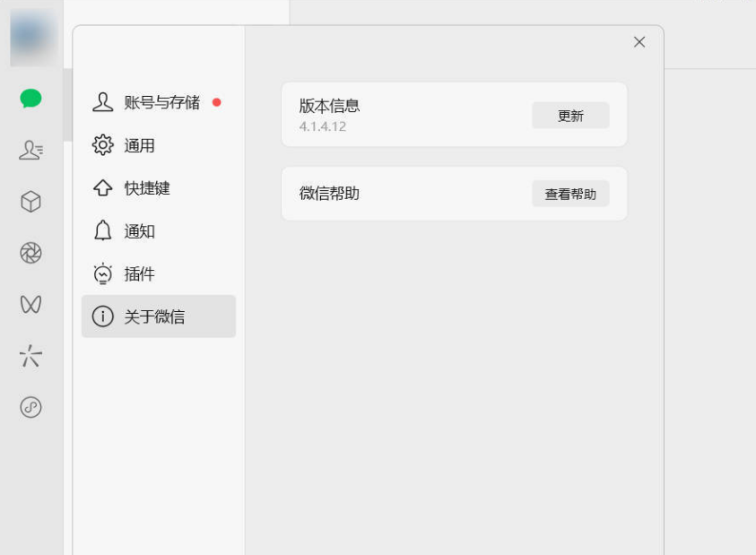Click the 更新 update button
Image resolution: width=756 pixels, height=555 pixels.
570,116
